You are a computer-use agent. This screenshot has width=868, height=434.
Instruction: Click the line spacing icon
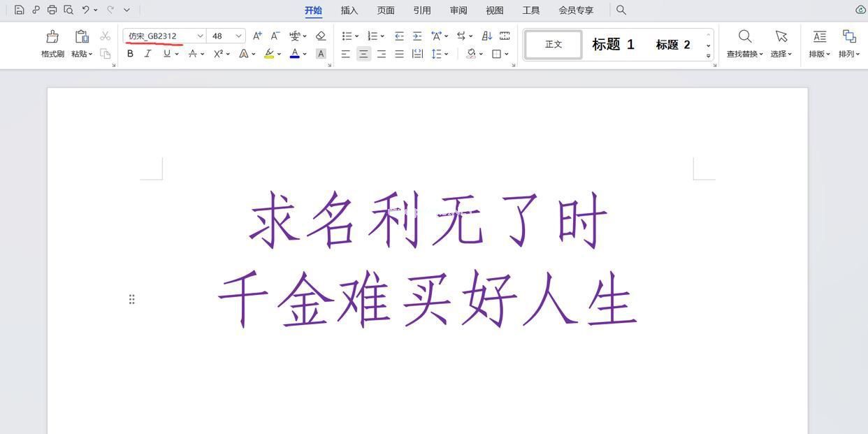click(436, 54)
